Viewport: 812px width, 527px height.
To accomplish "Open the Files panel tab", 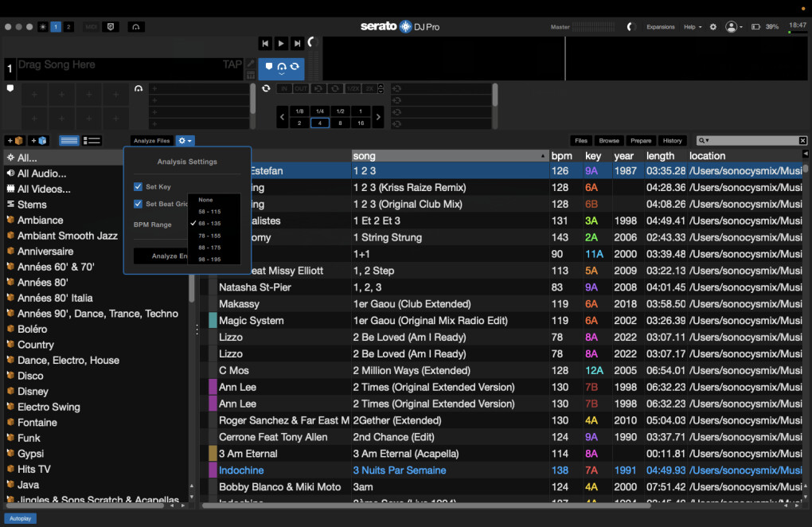I will coord(581,141).
